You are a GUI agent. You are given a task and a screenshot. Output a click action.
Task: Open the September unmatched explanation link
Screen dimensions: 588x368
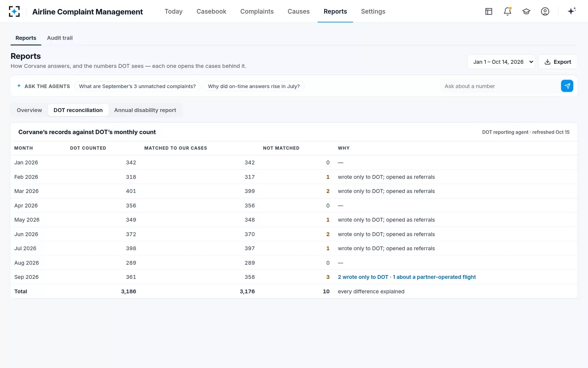pyautogui.click(x=407, y=277)
